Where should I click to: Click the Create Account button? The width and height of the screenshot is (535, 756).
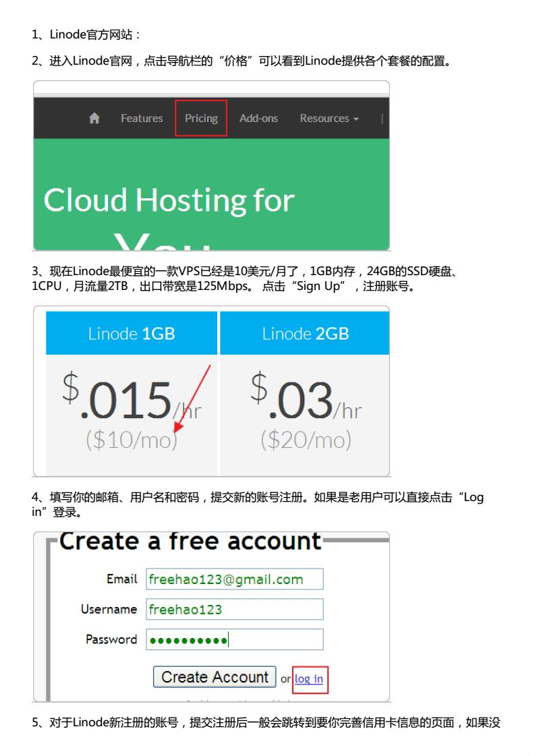[215, 677]
